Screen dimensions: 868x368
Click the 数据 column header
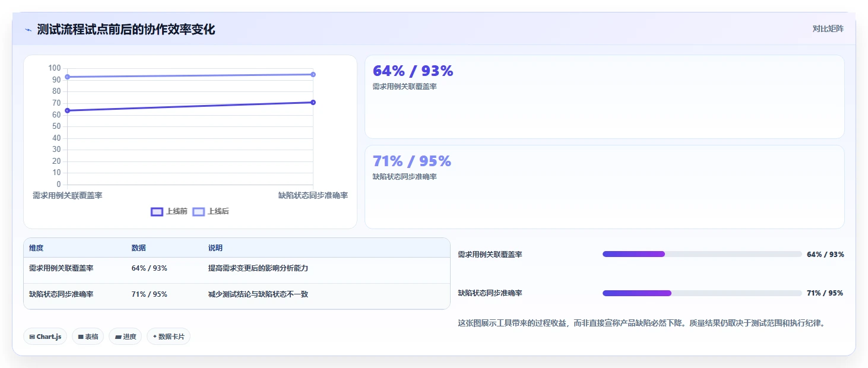[139, 248]
